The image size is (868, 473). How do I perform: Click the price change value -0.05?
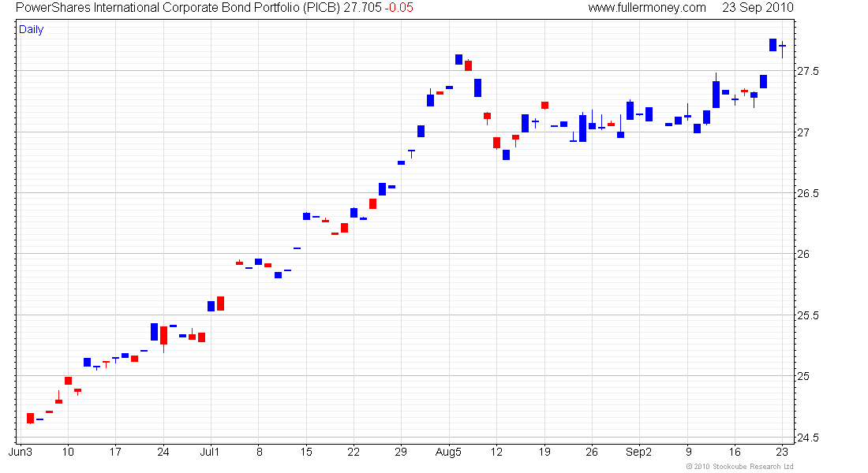pos(398,8)
